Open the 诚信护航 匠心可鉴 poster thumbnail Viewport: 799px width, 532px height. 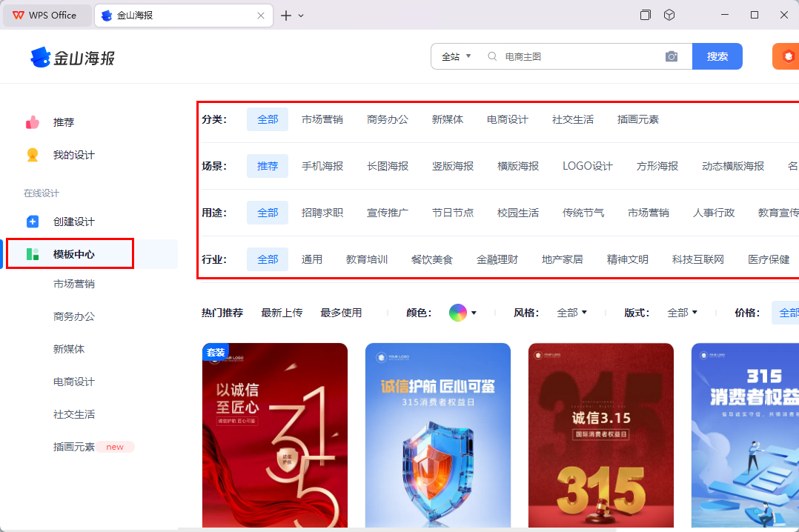(x=437, y=436)
